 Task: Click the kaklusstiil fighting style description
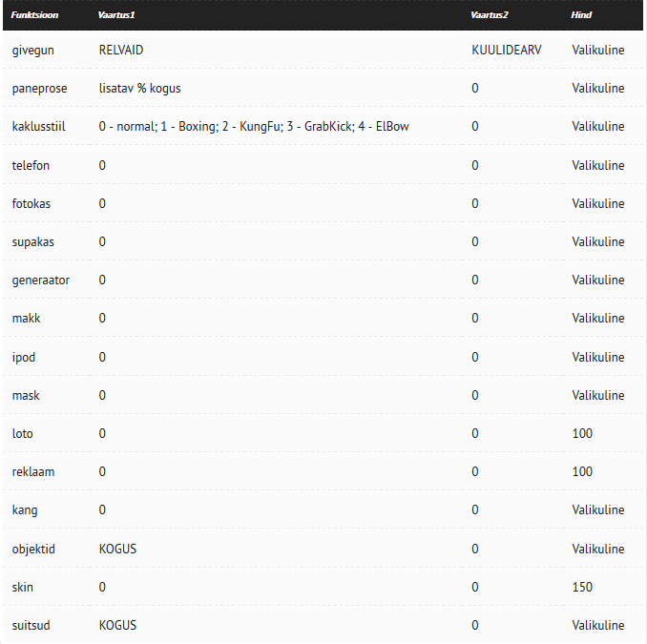[254, 126]
